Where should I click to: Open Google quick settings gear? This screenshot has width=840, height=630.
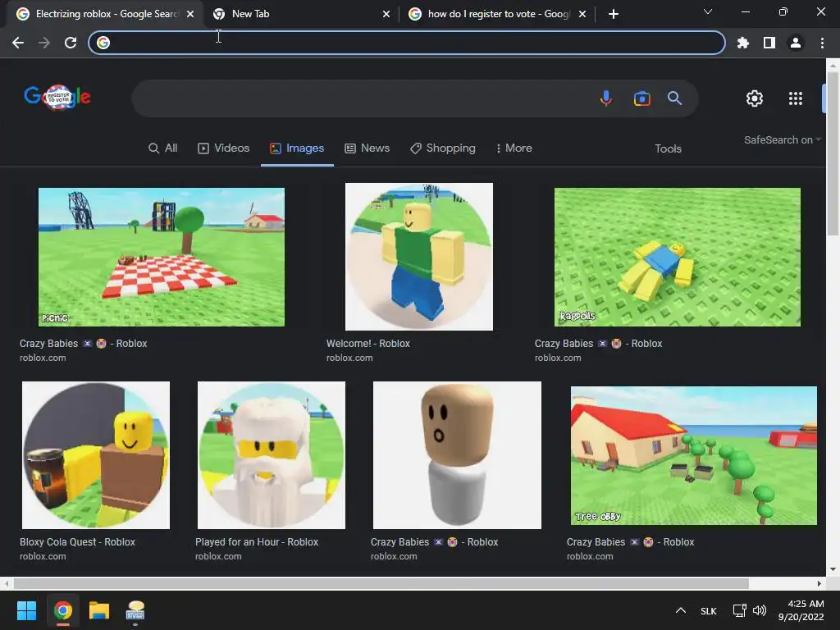[755, 98]
